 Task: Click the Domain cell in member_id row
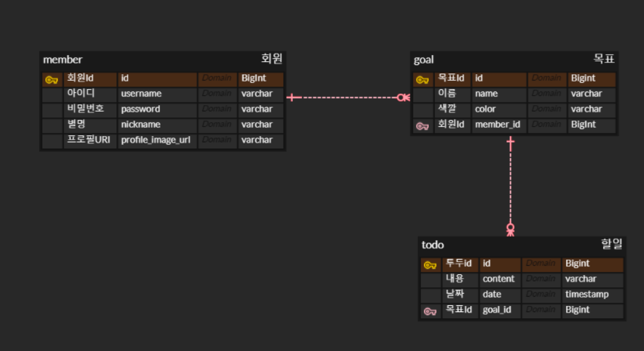coord(547,124)
